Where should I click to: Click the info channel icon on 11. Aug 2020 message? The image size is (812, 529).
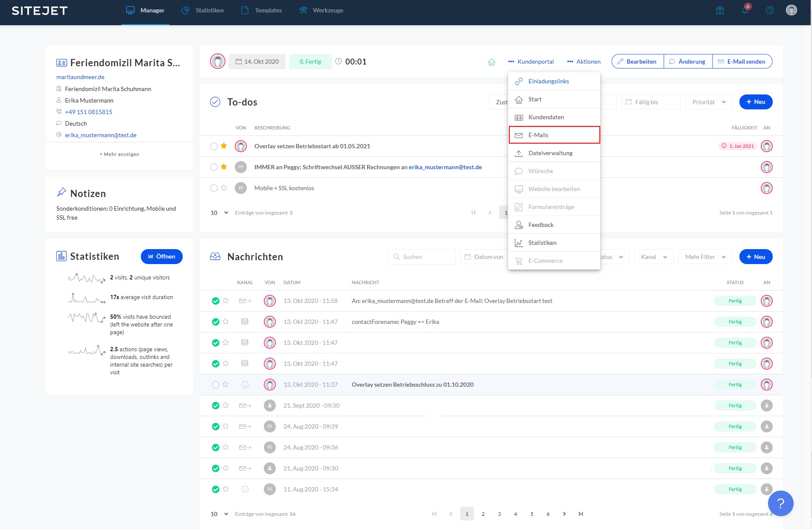tap(245, 489)
